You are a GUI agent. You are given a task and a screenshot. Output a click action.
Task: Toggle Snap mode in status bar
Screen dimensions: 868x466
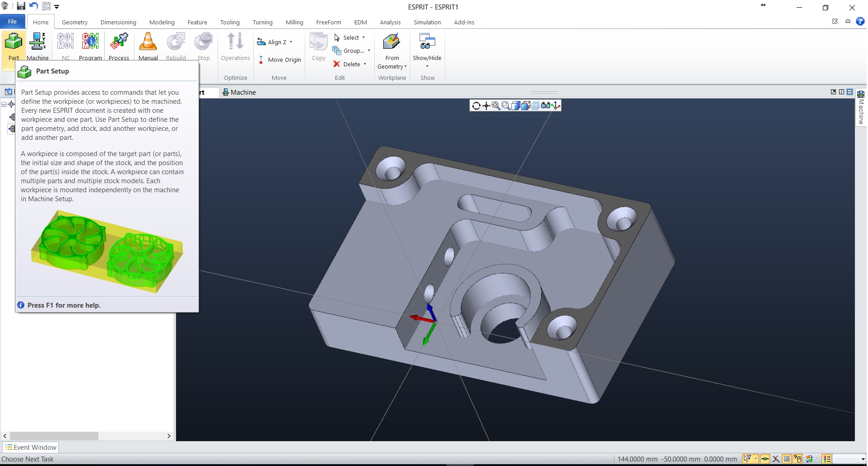(x=765, y=459)
